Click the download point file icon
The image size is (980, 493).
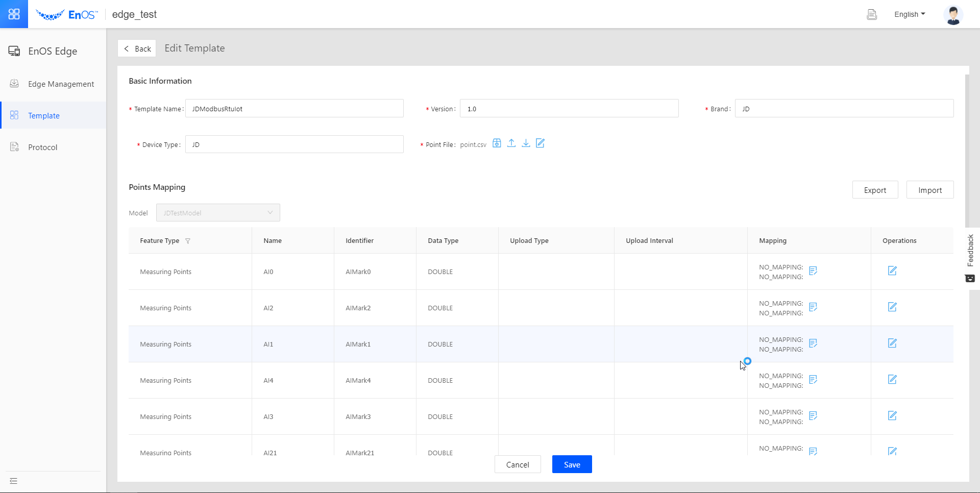pyautogui.click(x=526, y=143)
